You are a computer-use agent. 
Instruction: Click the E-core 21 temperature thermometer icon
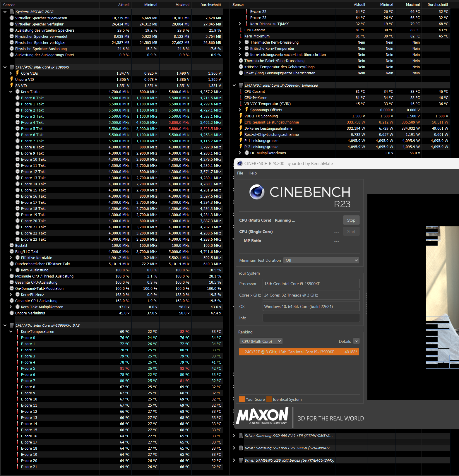point(18,467)
